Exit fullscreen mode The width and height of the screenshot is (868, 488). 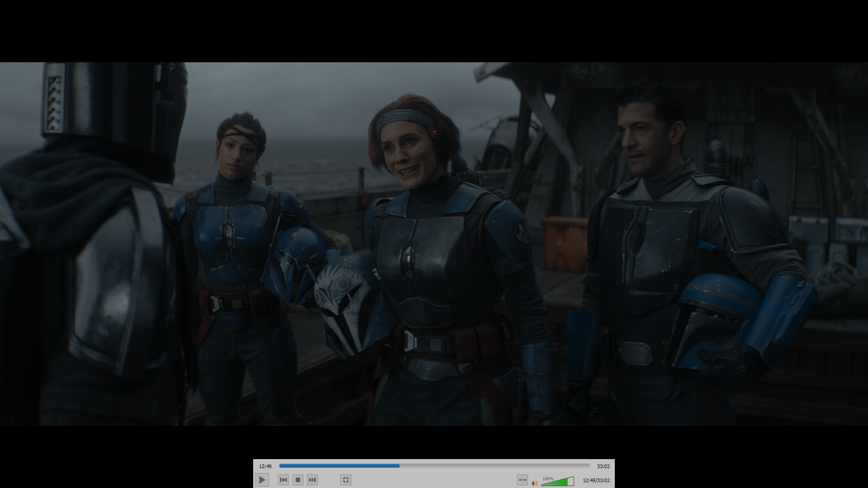(x=346, y=480)
